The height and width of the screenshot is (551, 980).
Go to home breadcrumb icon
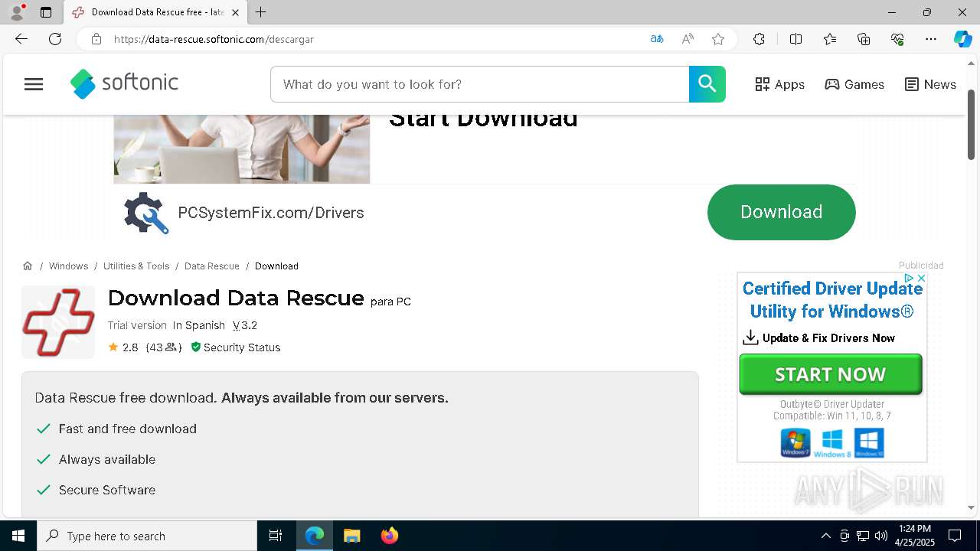[x=28, y=266]
